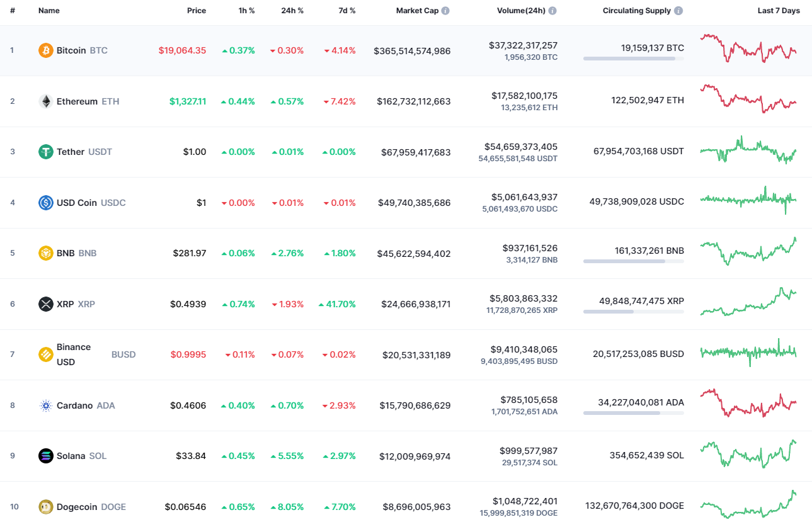Sort by the # rank column header
812x527 pixels.
click(x=12, y=11)
